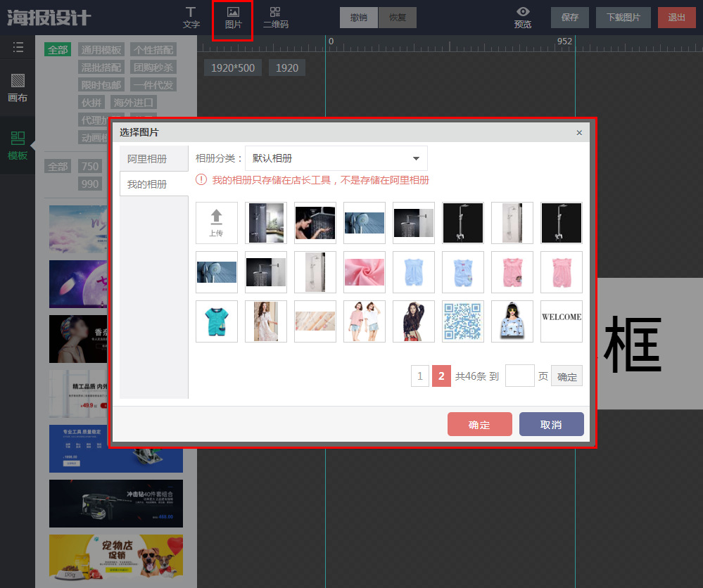Image resolution: width=703 pixels, height=588 pixels.
Task: Click the 保存 save button
Action: [570, 18]
